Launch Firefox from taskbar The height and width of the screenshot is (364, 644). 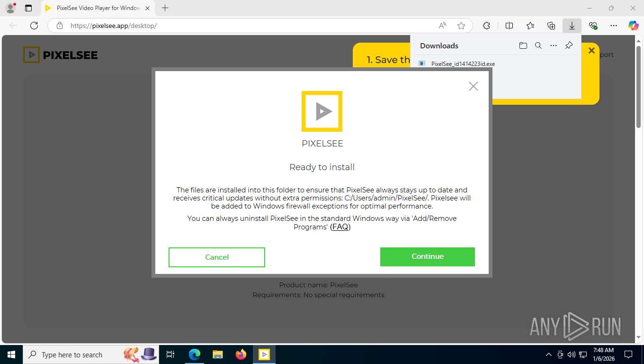coord(241,355)
